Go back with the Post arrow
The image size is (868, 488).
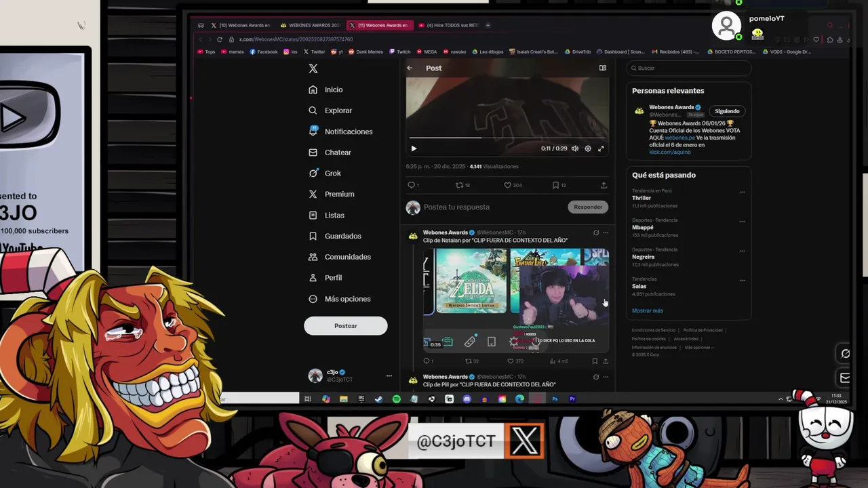410,68
